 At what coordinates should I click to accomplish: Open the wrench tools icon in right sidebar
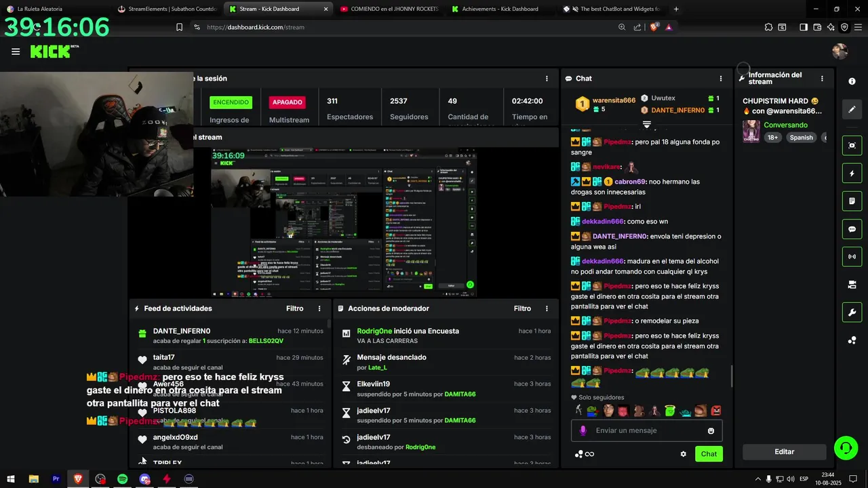click(852, 312)
